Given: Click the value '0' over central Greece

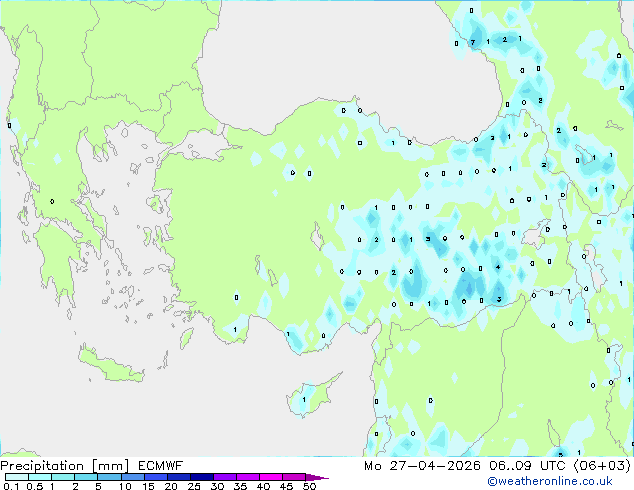Looking at the screenshot, I should pos(52,201).
